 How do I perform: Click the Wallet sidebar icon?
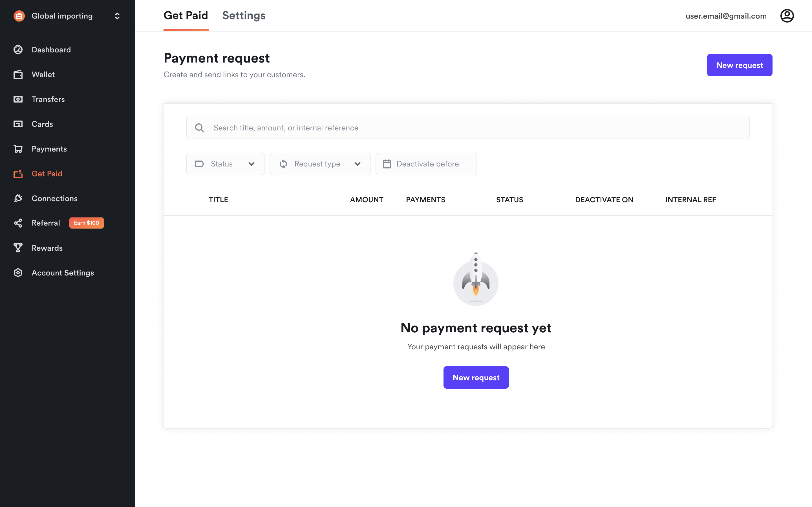18,74
